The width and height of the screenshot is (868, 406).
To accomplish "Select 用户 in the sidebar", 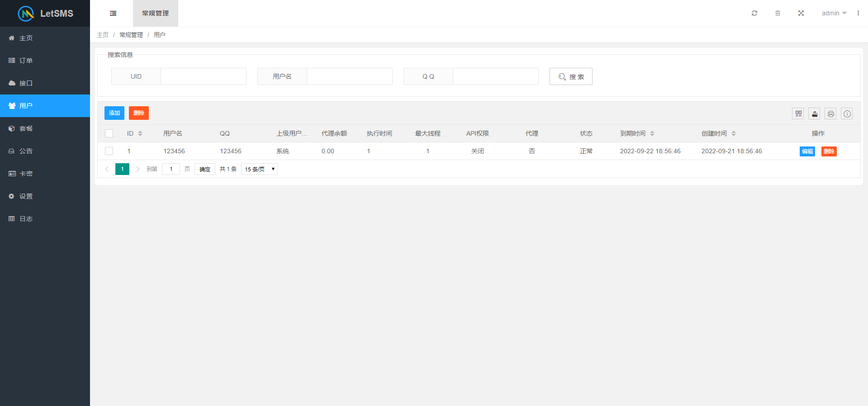I will point(45,106).
